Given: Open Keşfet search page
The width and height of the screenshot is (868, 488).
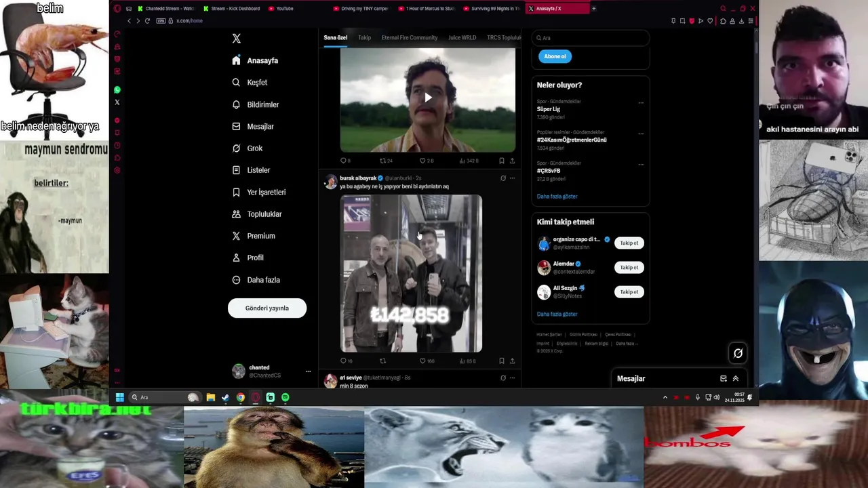Looking at the screenshot, I should (x=250, y=82).
